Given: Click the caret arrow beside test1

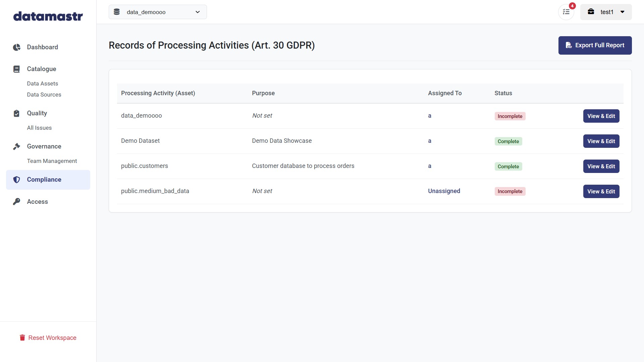Looking at the screenshot, I should tap(623, 12).
